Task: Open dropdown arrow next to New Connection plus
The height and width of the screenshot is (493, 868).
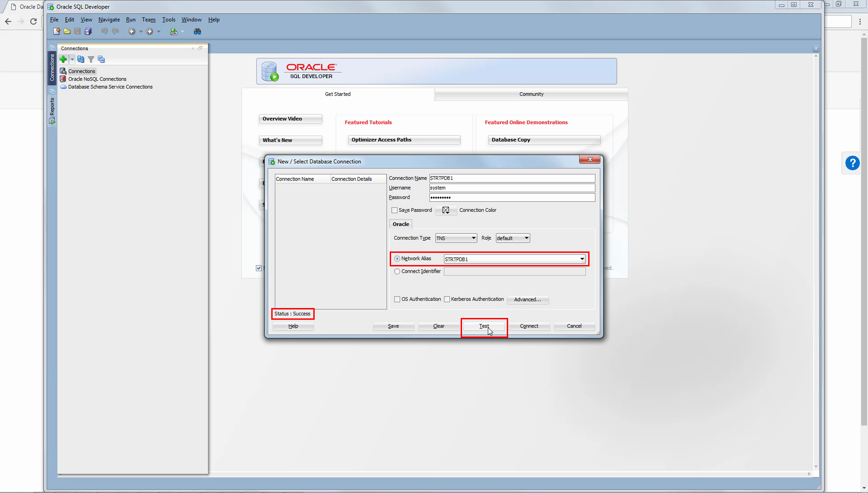Action: pos(72,59)
